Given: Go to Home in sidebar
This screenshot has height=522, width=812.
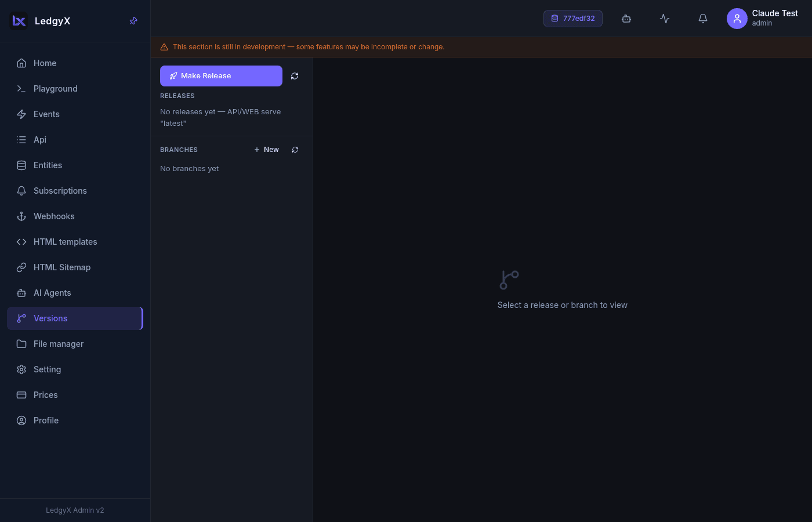Looking at the screenshot, I should pyautogui.click(x=75, y=63).
